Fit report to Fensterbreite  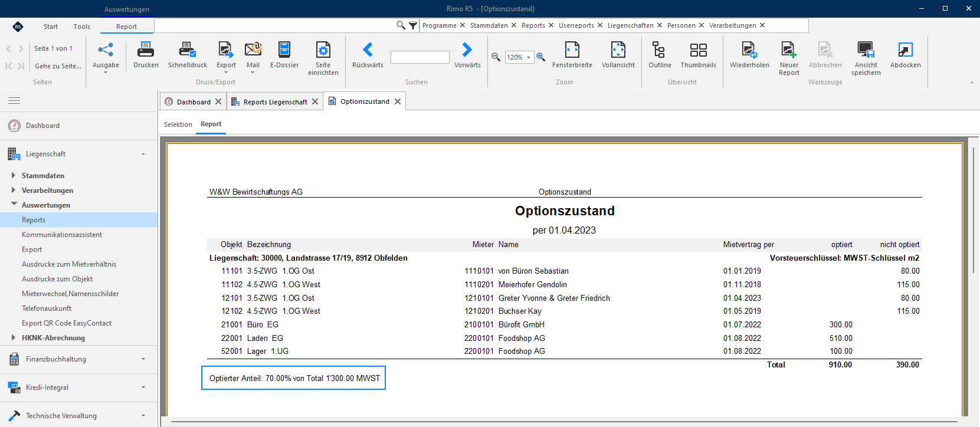[572, 55]
